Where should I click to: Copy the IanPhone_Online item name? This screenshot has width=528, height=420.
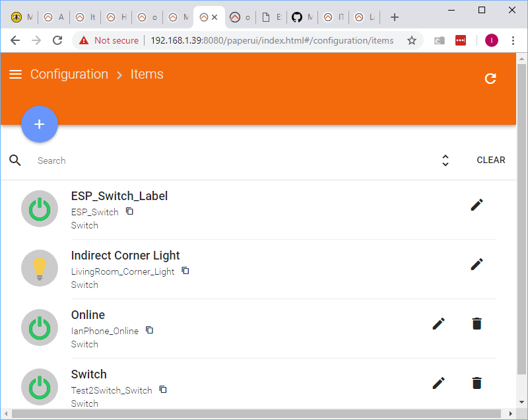150,330
